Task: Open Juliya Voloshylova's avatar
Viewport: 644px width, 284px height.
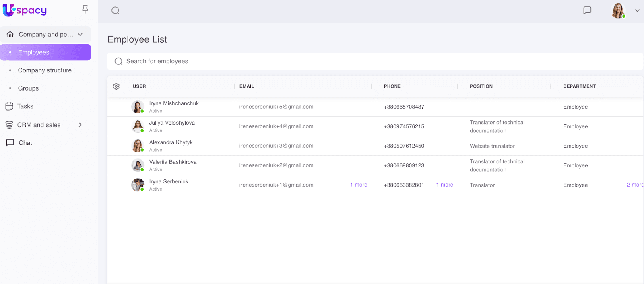Action: tap(138, 126)
